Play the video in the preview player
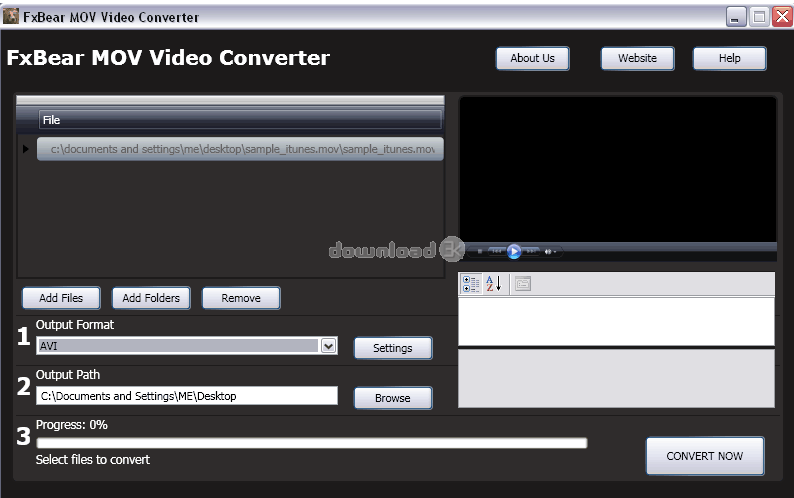Viewport: 794px width, 498px height. tap(513, 251)
